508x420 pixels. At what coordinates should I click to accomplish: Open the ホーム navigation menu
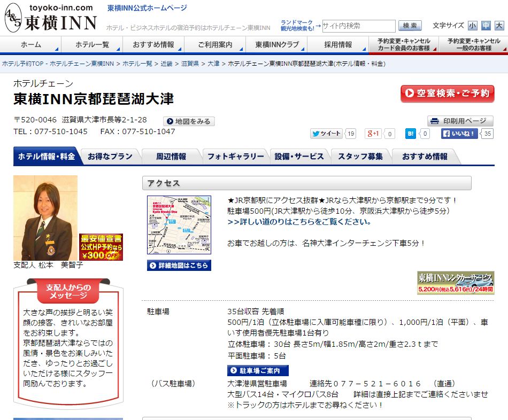[31, 45]
